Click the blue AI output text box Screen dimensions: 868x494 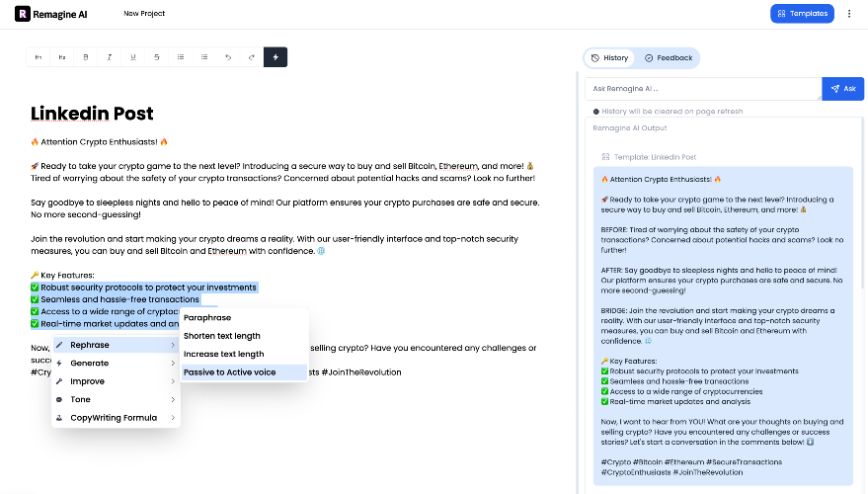pos(723,326)
